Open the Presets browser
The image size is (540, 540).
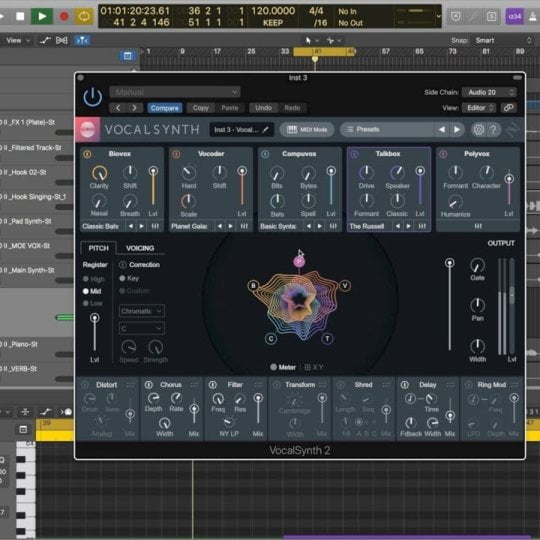pyautogui.click(x=386, y=130)
